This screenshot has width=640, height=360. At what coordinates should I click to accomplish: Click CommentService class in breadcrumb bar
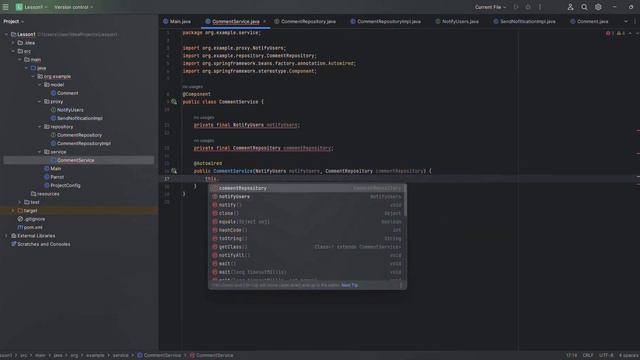click(159, 355)
